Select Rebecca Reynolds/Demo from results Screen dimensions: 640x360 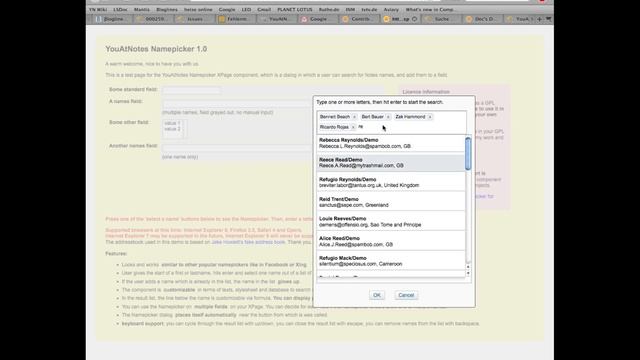coord(391,143)
